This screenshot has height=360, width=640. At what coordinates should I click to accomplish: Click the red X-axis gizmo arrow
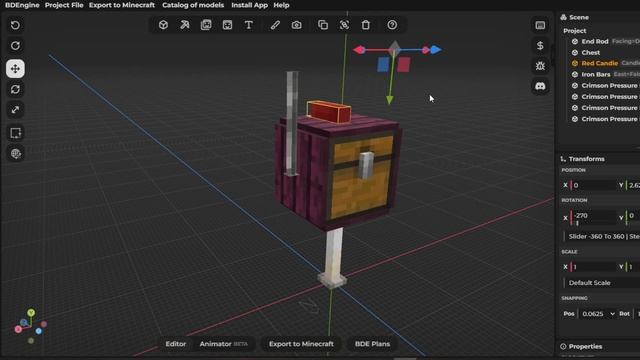click(359, 50)
